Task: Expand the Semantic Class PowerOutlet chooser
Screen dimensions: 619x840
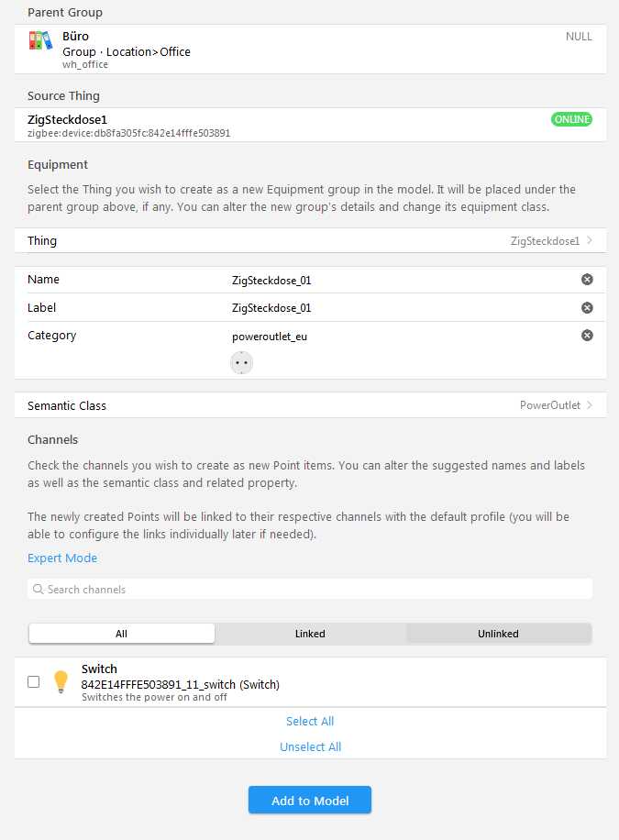Action: [x=589, y=405]
